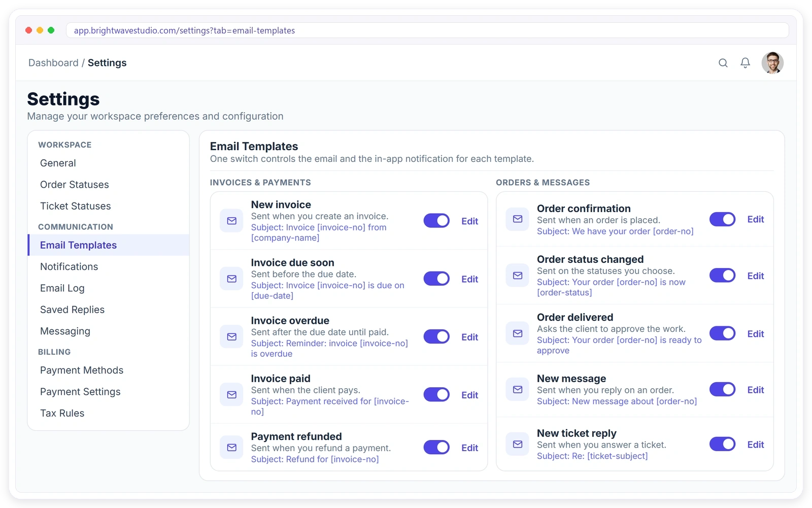This screenshot has width=812, height=508.
Task: Edit the Invoice overdue template
Action: pyautogui.click(x=469, y=337)
